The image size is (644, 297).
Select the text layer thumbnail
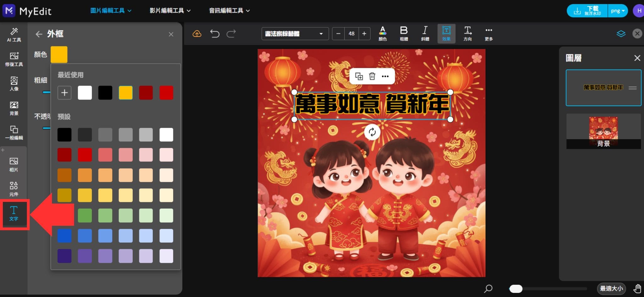click(603, 88)
